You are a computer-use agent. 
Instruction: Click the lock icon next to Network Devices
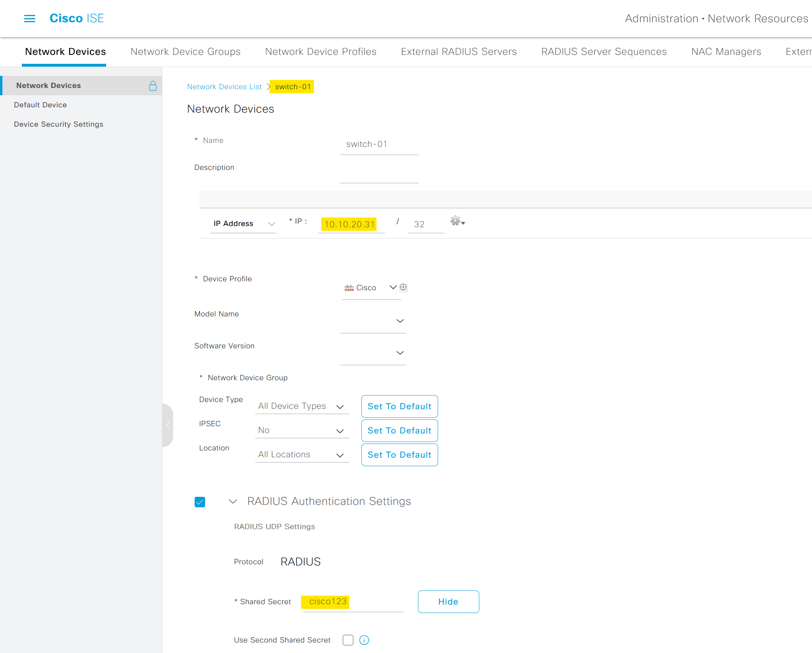153,85
